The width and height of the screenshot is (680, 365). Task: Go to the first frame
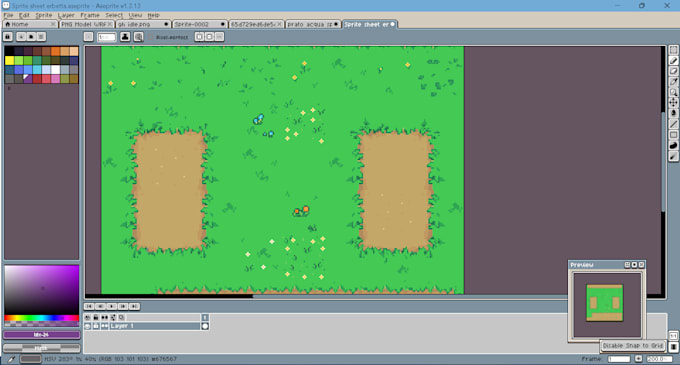pos(89,306)
